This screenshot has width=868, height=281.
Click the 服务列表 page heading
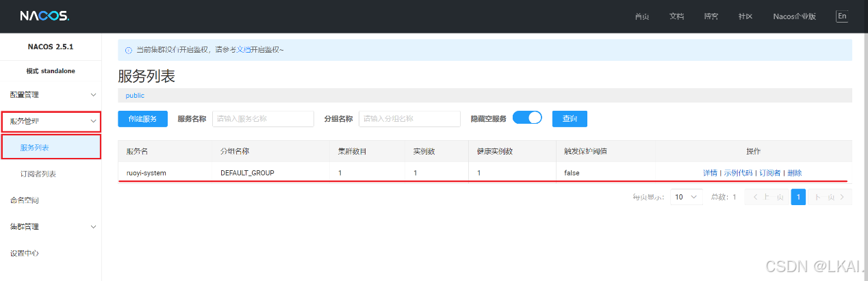pos(146,76)
